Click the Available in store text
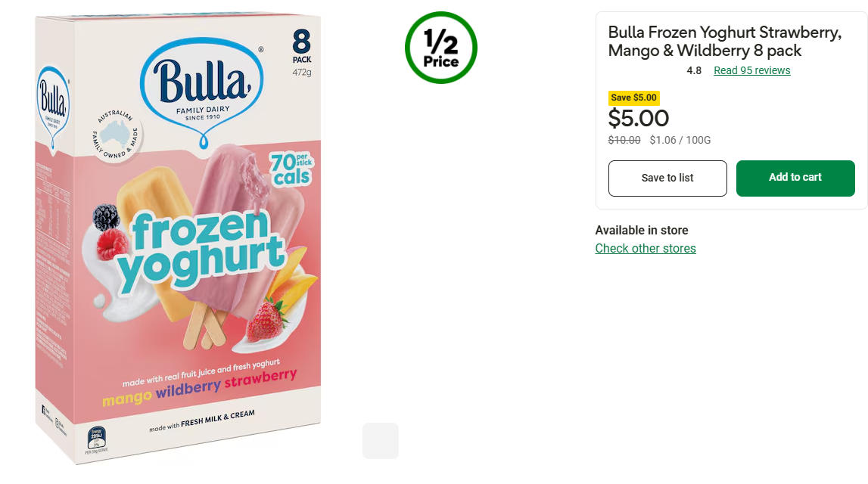Viewport: 868px width, 484px height. point(642,230)
